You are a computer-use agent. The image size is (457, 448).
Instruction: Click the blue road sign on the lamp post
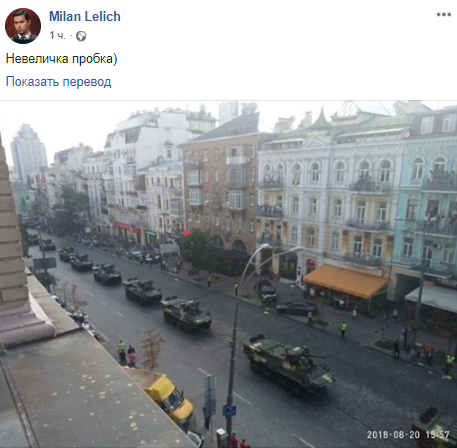tap(229, 411)
